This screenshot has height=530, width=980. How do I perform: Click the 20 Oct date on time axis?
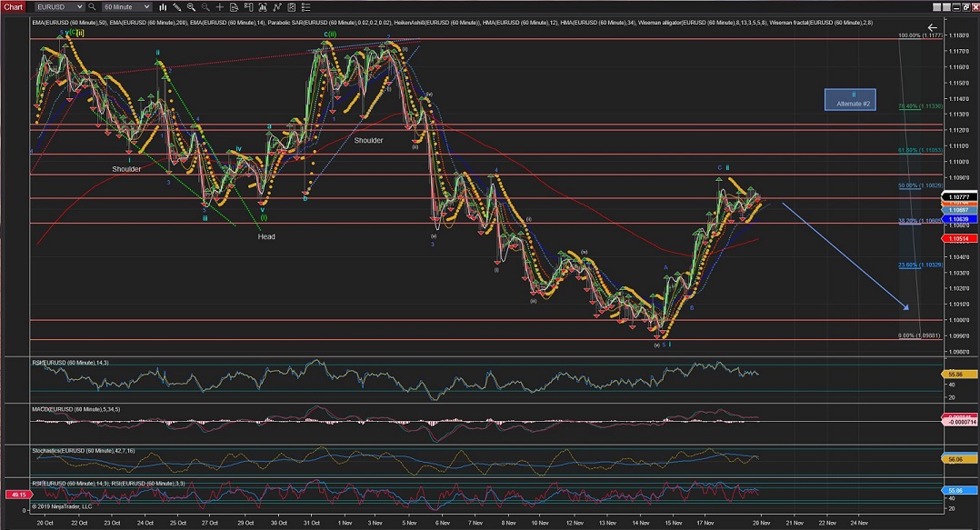pyautogui.click(x=45, y=523)
